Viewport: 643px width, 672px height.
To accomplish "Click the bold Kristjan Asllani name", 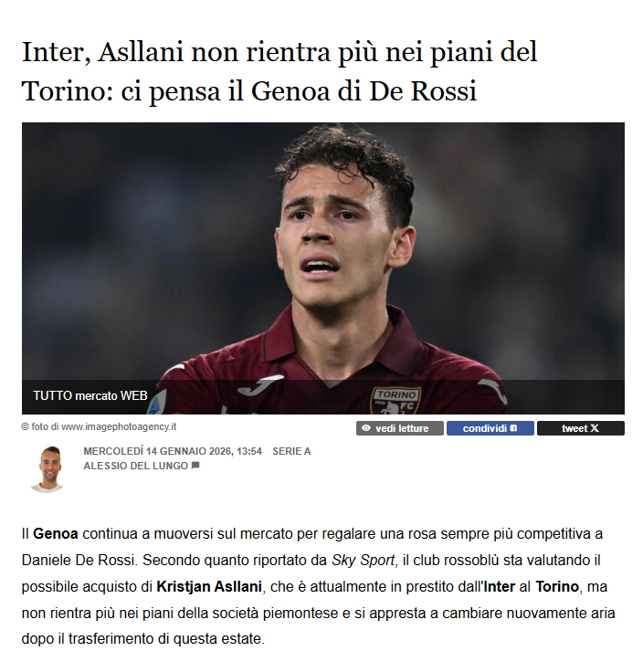I will tap(209, 586).
